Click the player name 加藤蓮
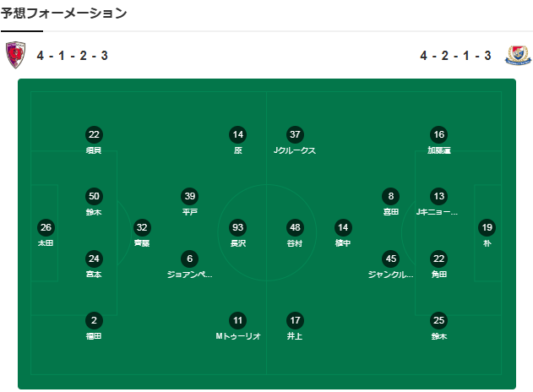 (x=438, y=150)
